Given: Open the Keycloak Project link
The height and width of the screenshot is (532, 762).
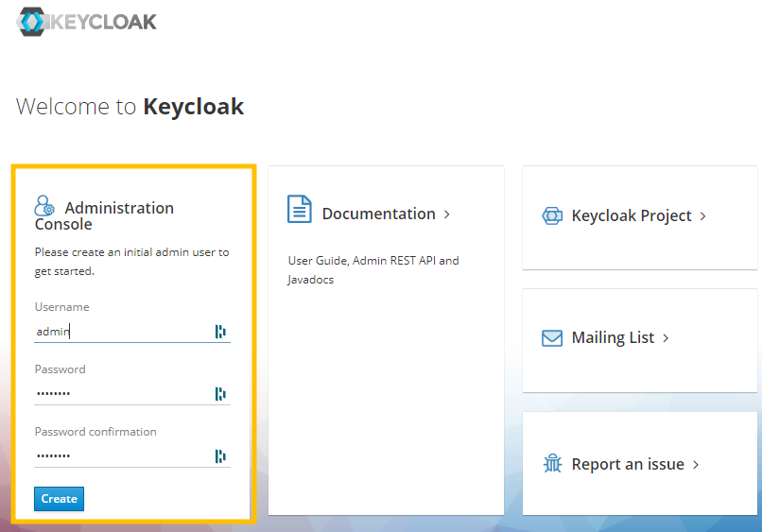Looking at the screenshot, I should [x=632, y=215].
